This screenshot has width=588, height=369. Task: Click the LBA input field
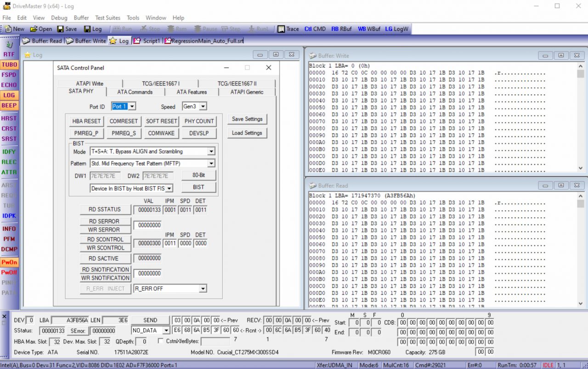tap(69, 320)
